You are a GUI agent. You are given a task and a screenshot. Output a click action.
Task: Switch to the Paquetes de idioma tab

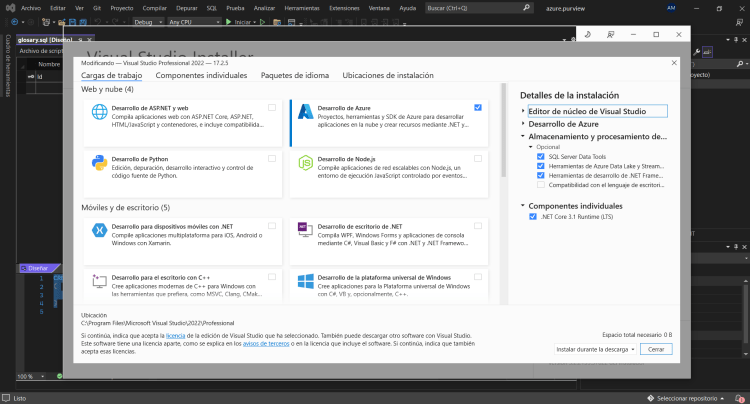coord(294,76)
